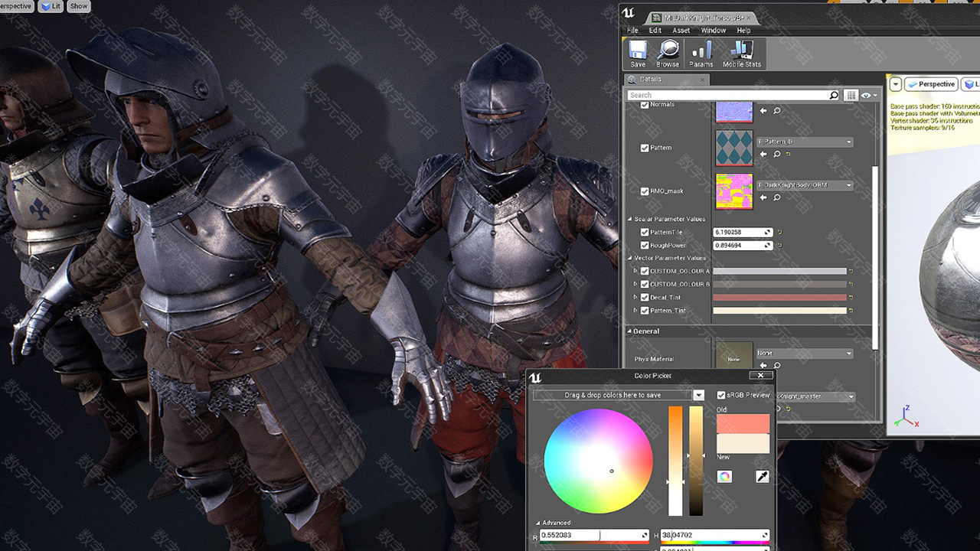Viewport: 980px width, 551px height.
Task: Open the Params toolbar icon
Action: 701,54
